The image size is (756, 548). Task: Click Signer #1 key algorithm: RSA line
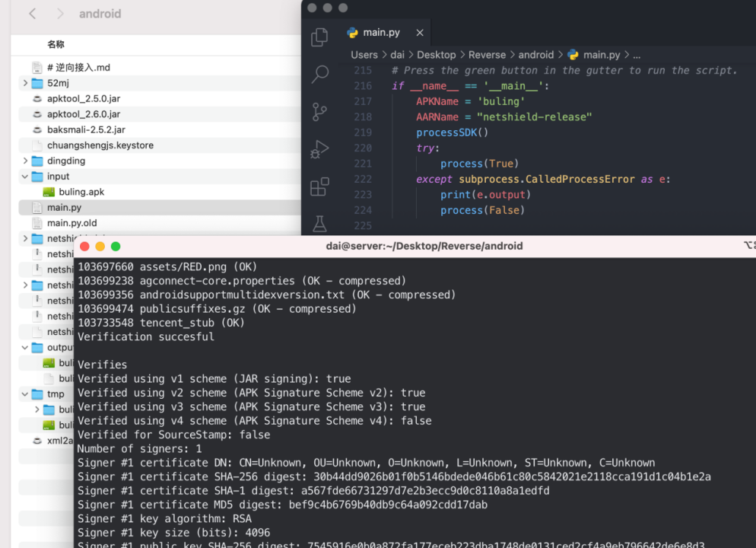pyautogui.click(x=164, y=518)
